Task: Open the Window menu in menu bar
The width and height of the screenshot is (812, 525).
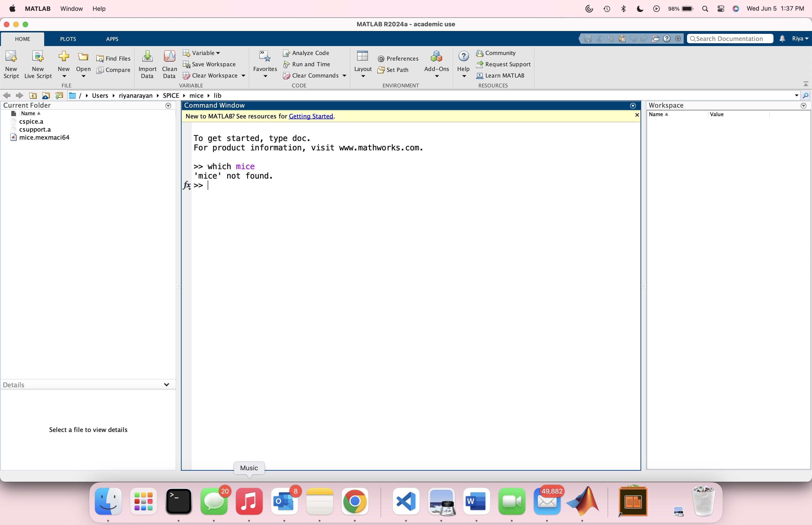Action: (72, 8)
